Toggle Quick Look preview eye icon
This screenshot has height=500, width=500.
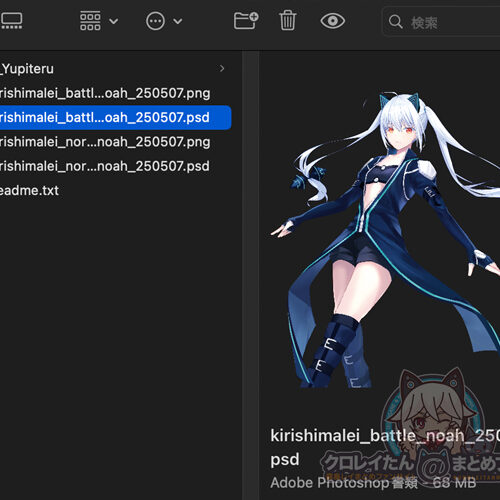[x=333, y=21]
